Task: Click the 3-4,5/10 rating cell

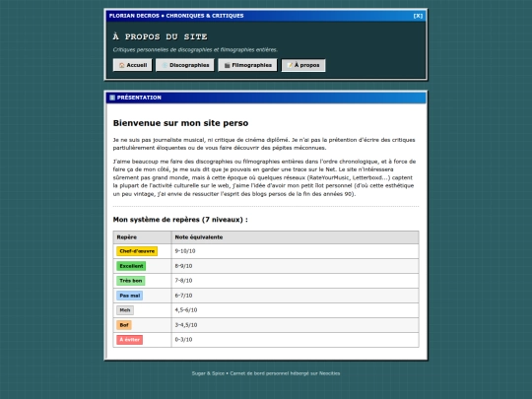Action: point(296,325)
